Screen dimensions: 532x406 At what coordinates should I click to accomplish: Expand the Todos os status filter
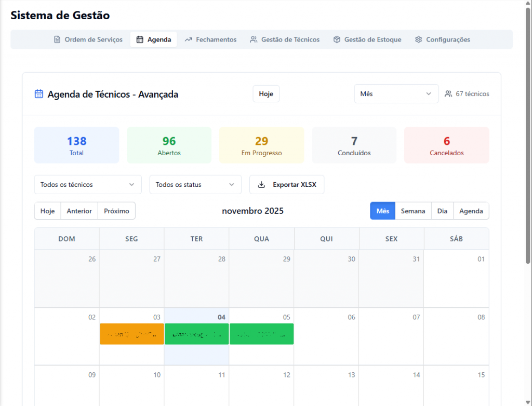195,184
